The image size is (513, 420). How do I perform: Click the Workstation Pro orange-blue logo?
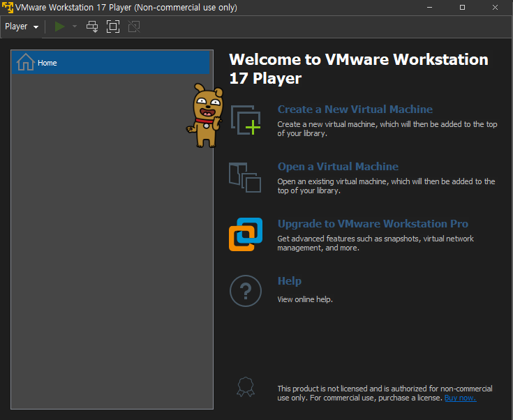coord(246,234)
